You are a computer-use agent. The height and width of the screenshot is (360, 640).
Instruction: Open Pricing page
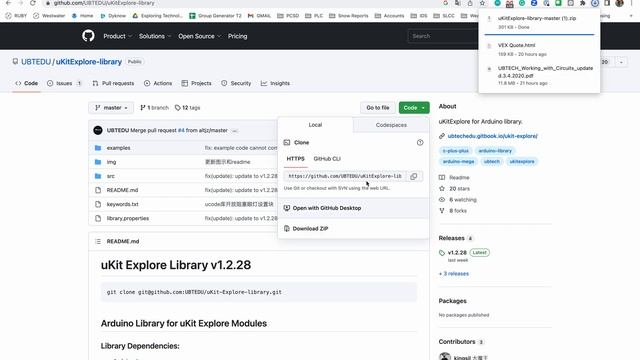238,36
